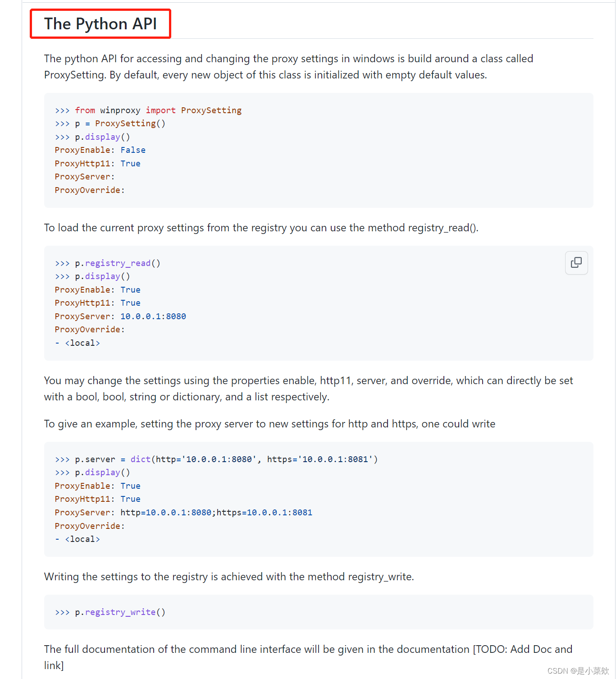This screenshot has width=616, height=679.
Task: Click the 'ProxyEnable: False' output line
Action: tap(100, 150)
